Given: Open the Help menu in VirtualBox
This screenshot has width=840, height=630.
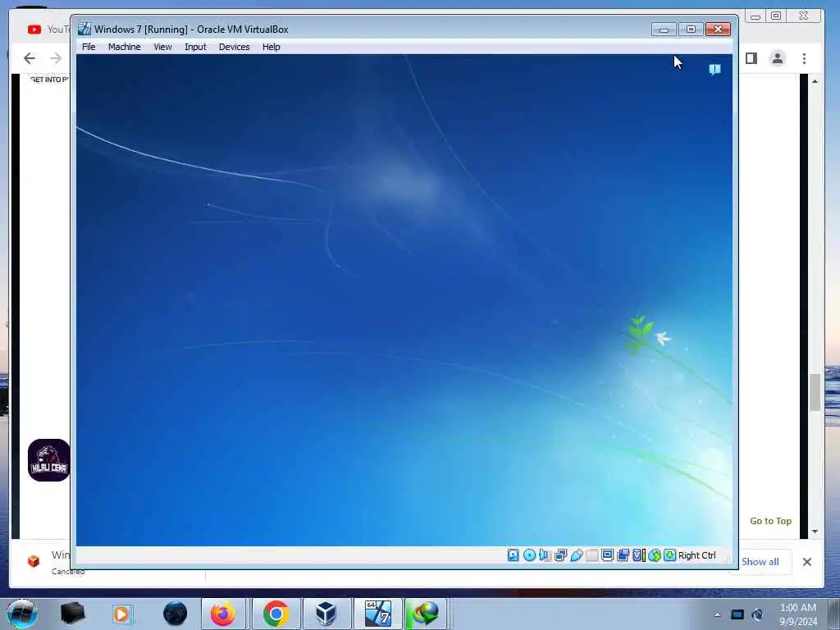Looking at the screenshot, I should (x=271, y=47).
